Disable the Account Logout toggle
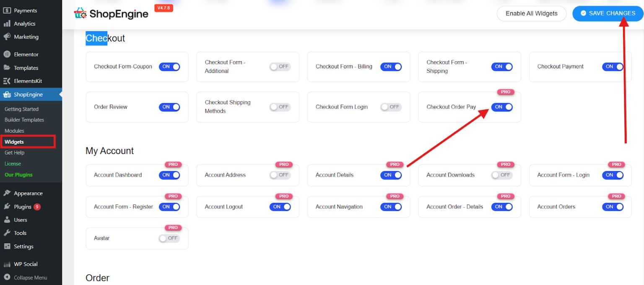Screen dimensions: 644x285 280,207
